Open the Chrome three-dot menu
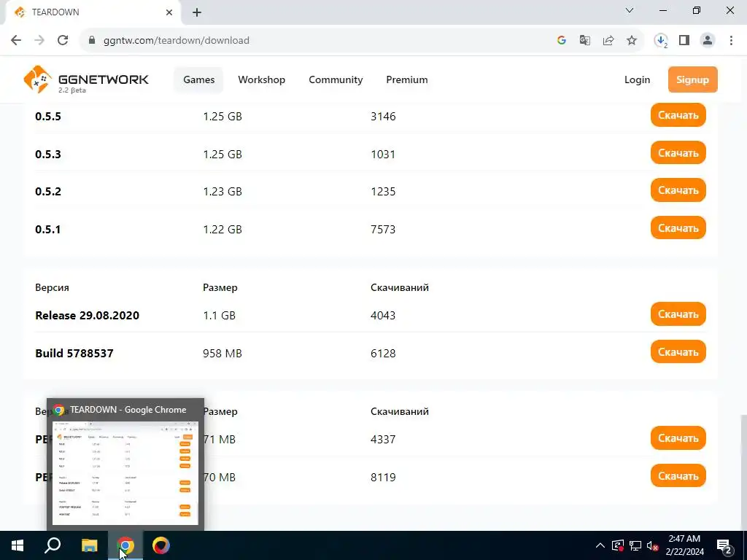Image resolution: width=747 pixels, height=560 pixels. (x=731, y=41)
